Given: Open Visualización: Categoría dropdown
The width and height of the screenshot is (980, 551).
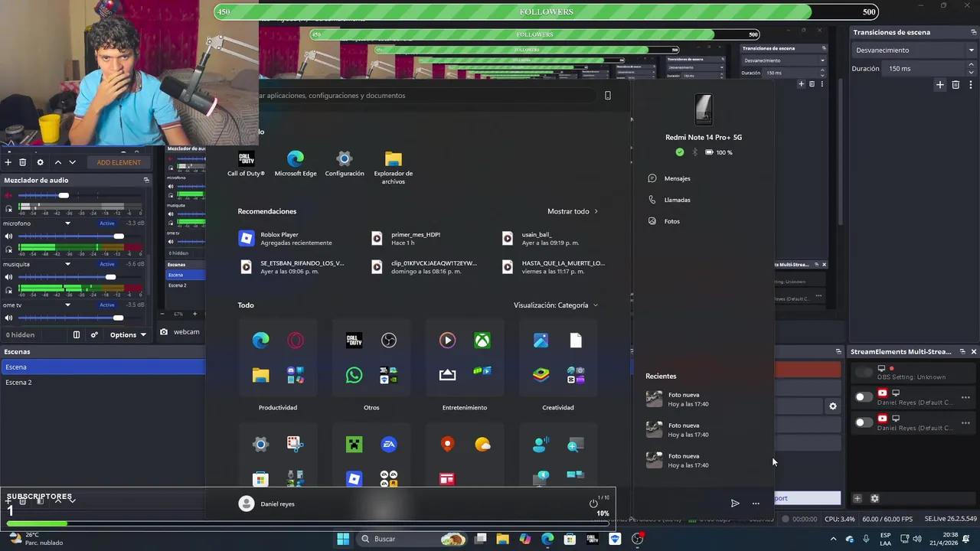Looking at the screenshot, I should (x=556, y=305).
